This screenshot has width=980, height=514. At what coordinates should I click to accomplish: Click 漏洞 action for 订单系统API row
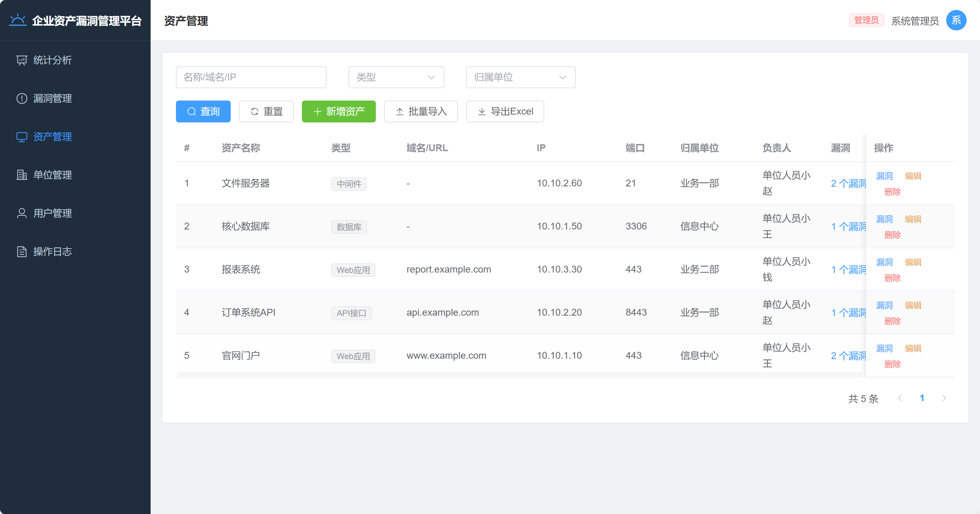click(x=884, y=305)
